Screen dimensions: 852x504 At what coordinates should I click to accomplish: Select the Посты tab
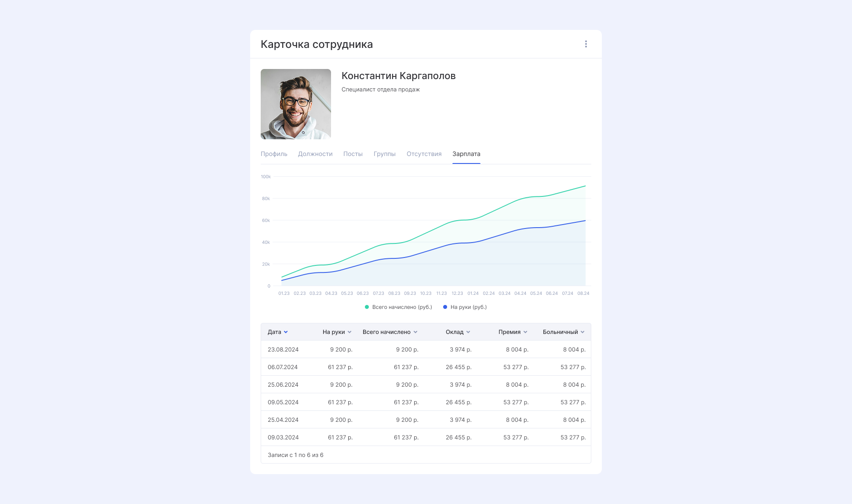point(353,154)
